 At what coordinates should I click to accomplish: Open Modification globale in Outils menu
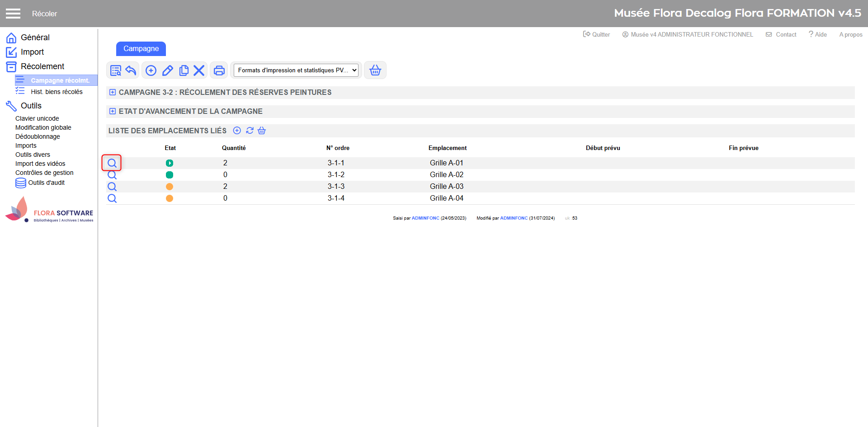point(43,127)
